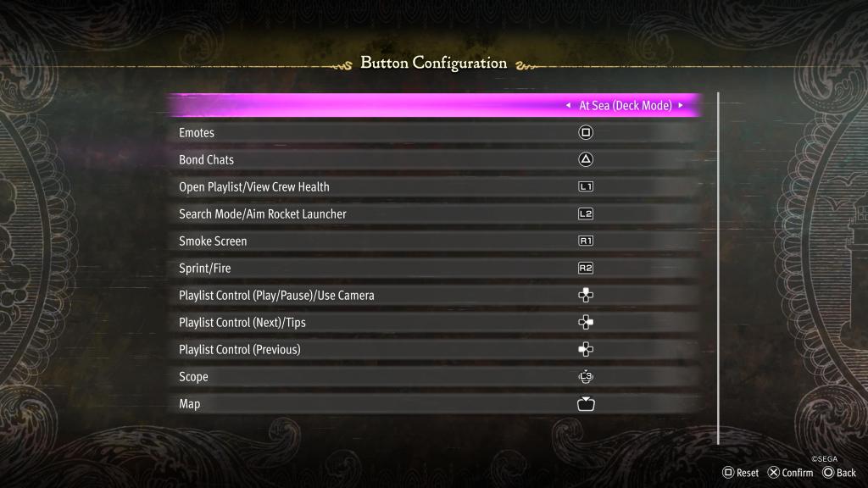868x488 pixels.
Task: Click the R1 icon for Smoke Screen
Action: coord(585,241)
